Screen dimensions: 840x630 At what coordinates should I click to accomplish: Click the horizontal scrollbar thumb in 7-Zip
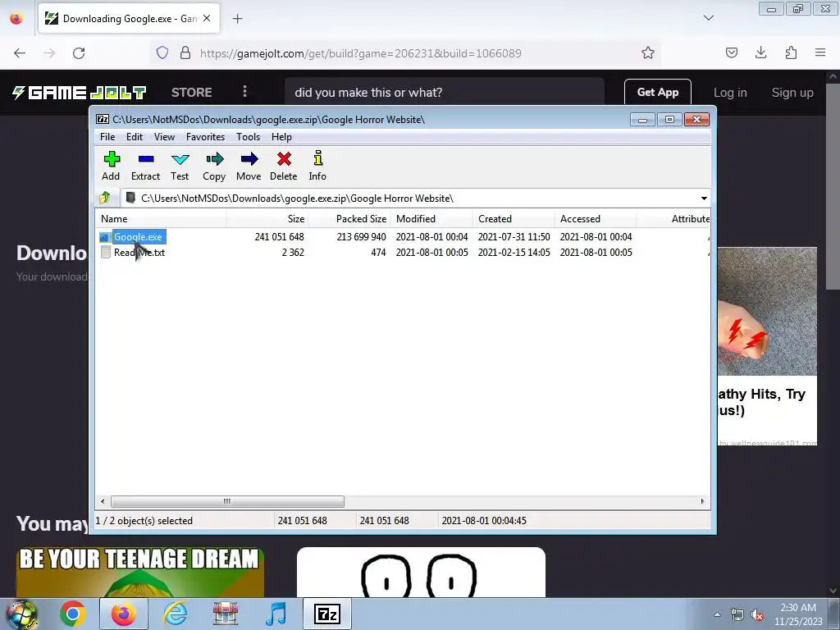227,501
